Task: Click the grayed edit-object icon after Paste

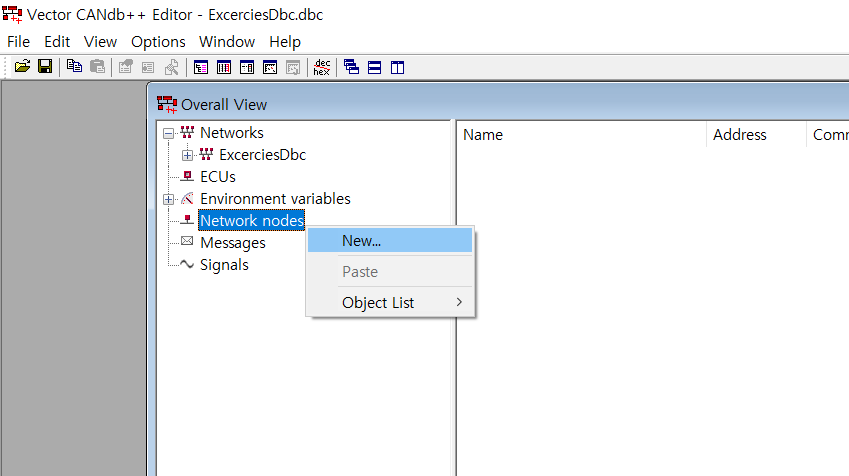Action: tap(126, 67)
